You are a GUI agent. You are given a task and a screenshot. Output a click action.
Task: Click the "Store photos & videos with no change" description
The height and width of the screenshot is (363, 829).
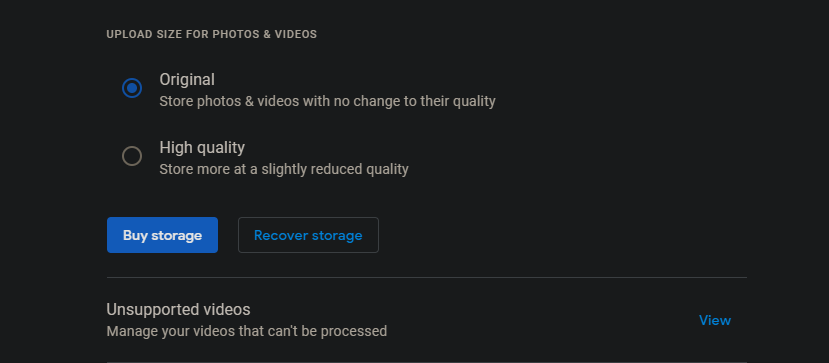pos(327,101)
